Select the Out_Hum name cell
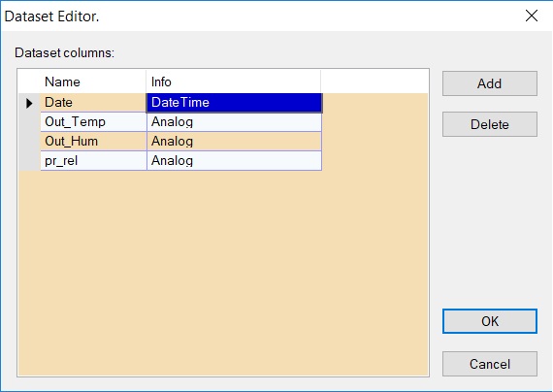The width and height of the screenshot is (553, 392). 93,142
